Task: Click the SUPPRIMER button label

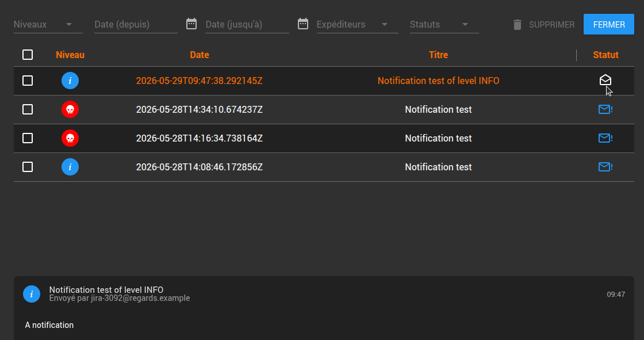Action: [x=551, y=25]
